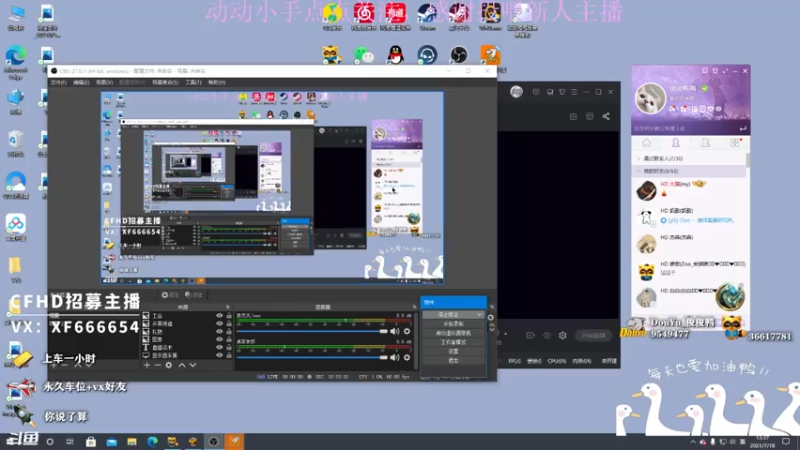Click the gear beside the stream button
800x450 pixels.
click(x=490, y=317)
